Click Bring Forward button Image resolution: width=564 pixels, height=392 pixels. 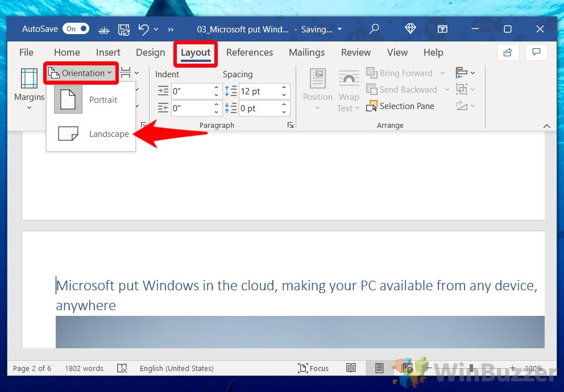click(400, 73)
